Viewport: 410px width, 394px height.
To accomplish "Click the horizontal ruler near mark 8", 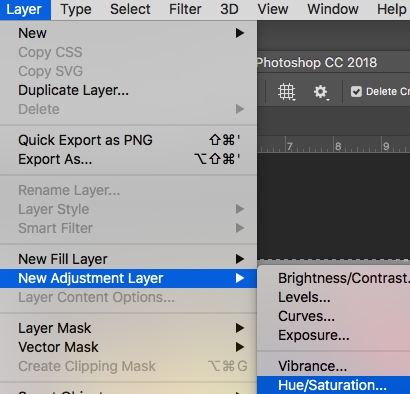I will click(x=338, y=146).
